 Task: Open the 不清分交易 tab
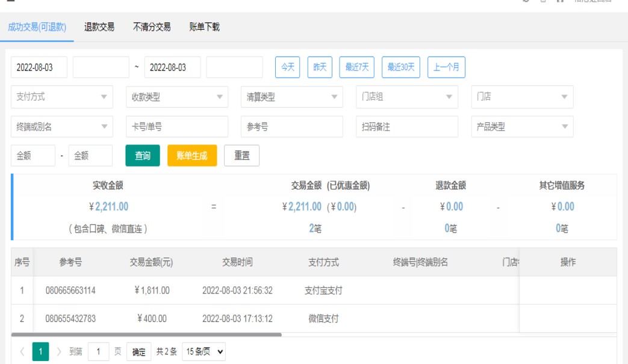pyautogui.click(x=152, y=27)
